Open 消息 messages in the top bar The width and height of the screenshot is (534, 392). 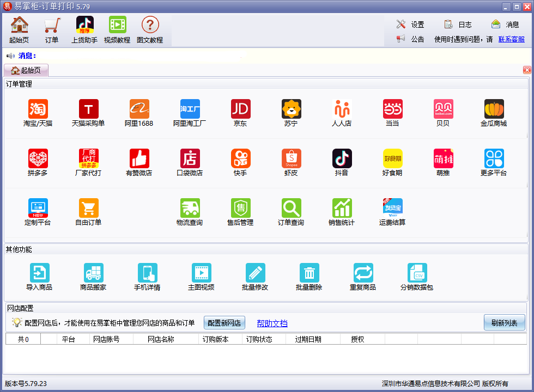click(x=506, y=24)
